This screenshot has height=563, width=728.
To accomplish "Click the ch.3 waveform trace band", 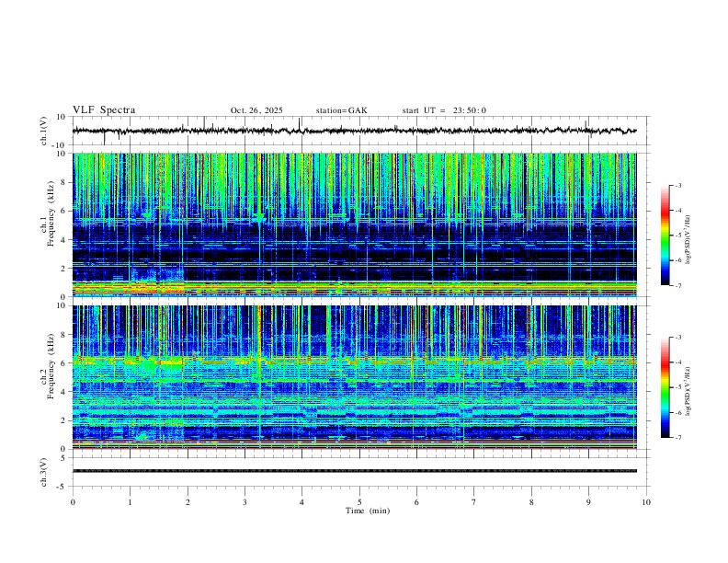I will pos(354,471).
